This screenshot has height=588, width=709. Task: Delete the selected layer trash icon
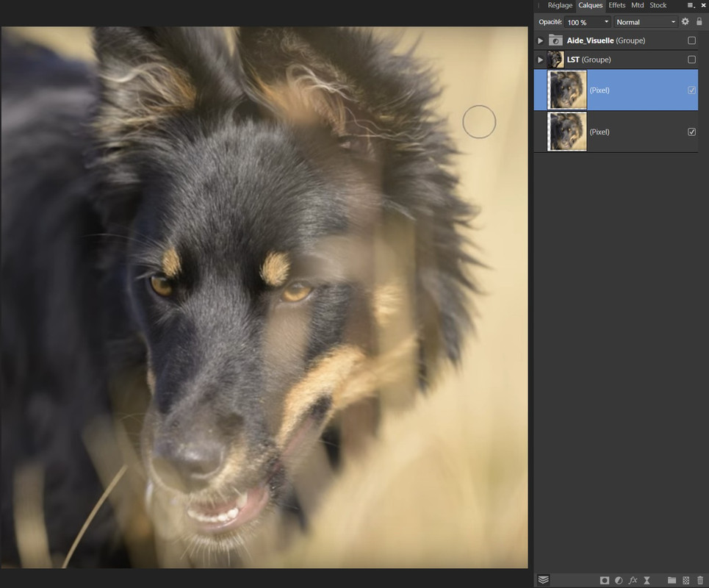click(x=700, y=581)
